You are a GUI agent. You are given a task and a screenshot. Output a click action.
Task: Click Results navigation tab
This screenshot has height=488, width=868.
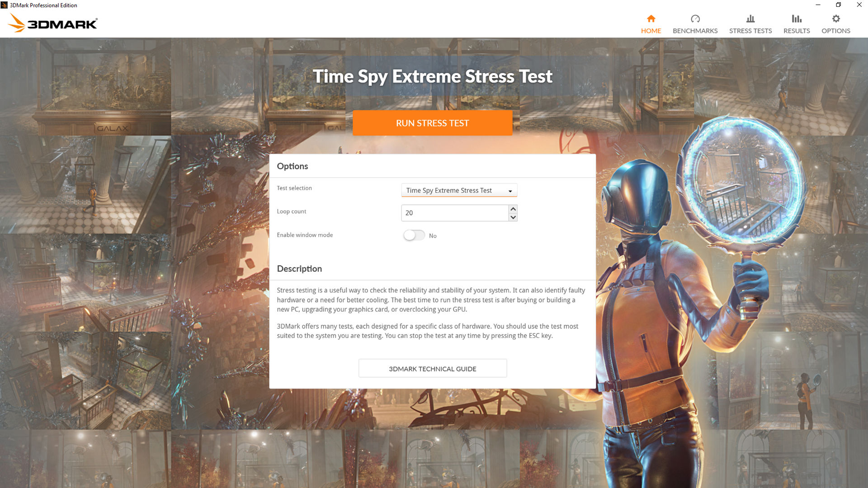click(x=796, y=24)
